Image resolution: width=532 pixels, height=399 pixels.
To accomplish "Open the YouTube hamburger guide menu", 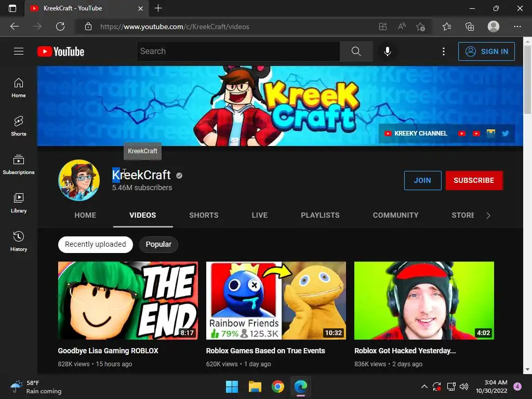I will (x=19, y=51).
